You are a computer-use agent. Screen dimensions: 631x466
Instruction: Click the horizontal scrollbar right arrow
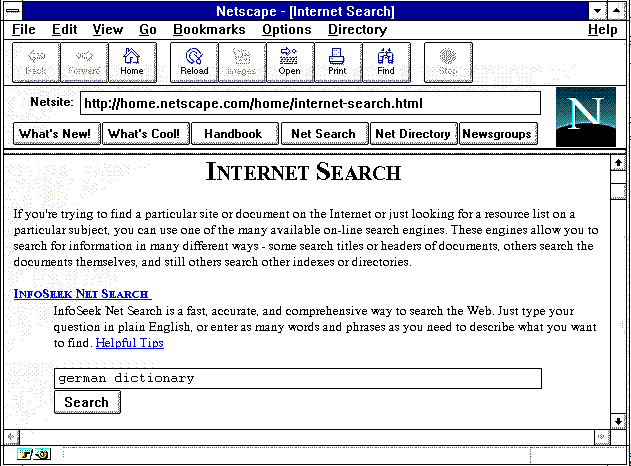[x=602, y=437]
